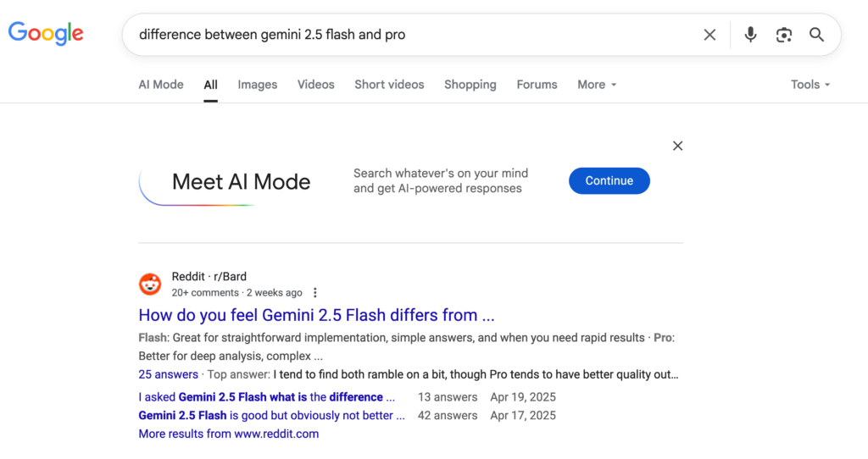Open the Tools dropdown
Screen dimensions: 868x459
810,85
